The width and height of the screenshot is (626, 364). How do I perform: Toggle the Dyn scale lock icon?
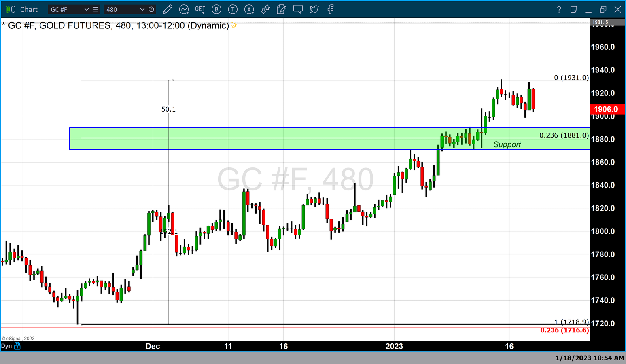point(17,346)
